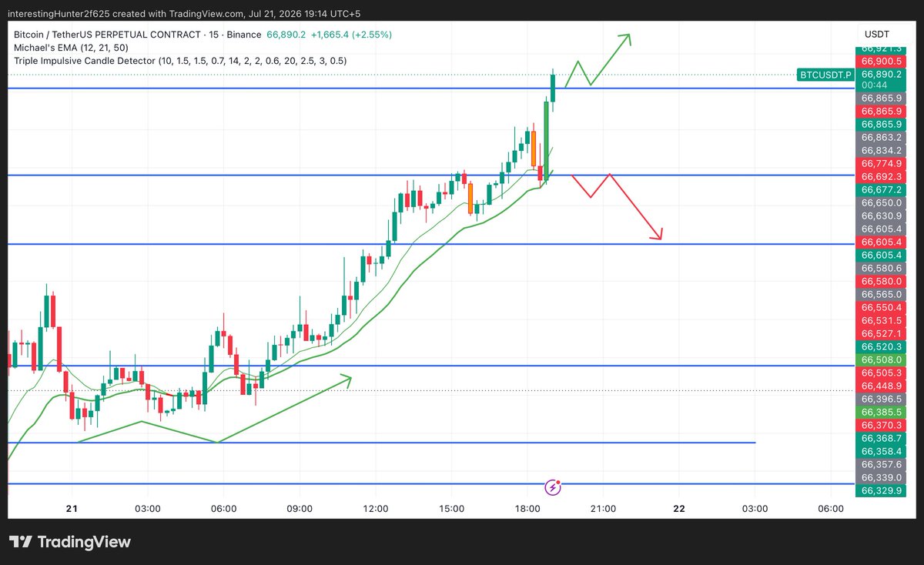Click the green 66,368.7 price label
The width and height of the screenshot is (924, 565).
[882, 438]
